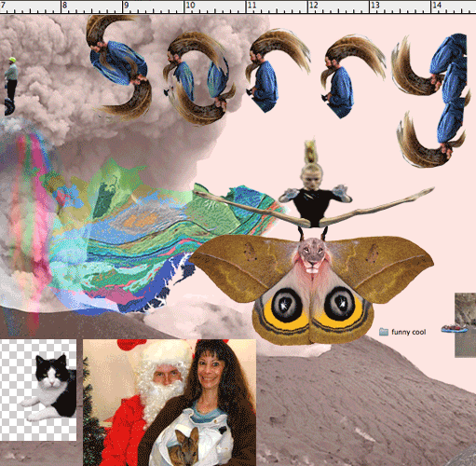Click the small raft boat icon
476x466 pixels.
455,328
